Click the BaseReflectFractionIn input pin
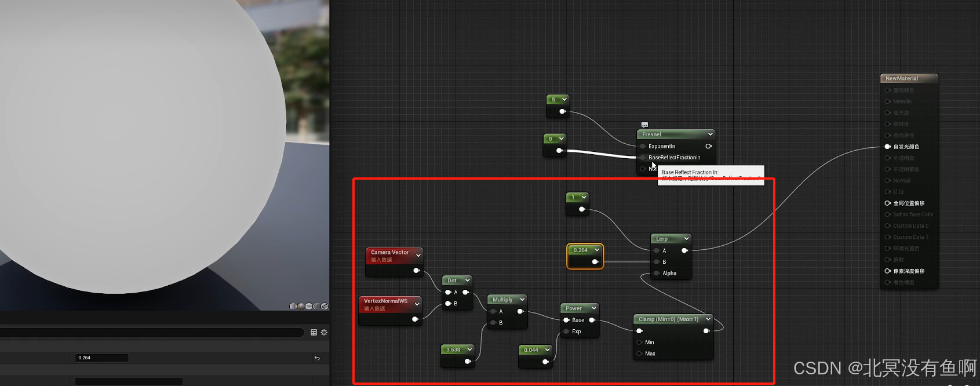The height and width of the screenshot is (386, 980). point(643,158)
